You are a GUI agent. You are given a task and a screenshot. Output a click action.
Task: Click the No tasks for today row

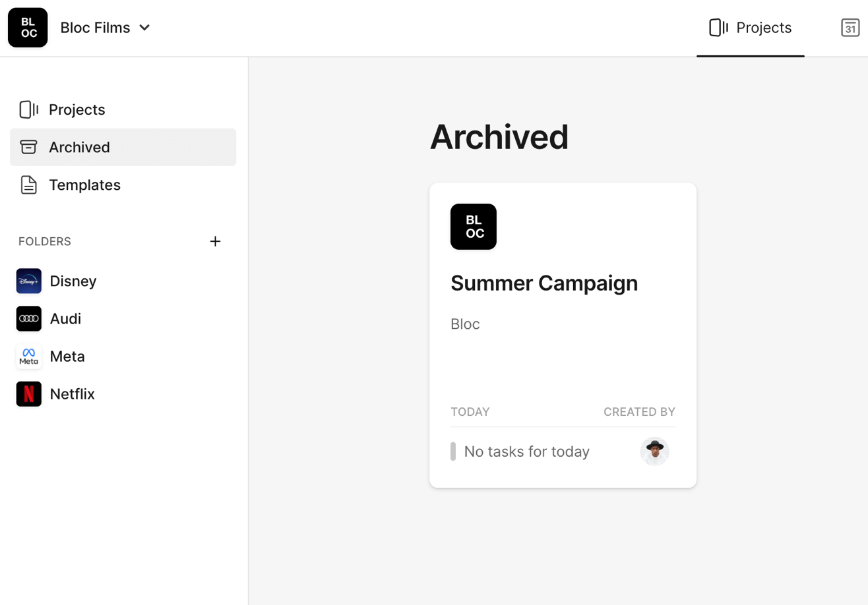526,451
